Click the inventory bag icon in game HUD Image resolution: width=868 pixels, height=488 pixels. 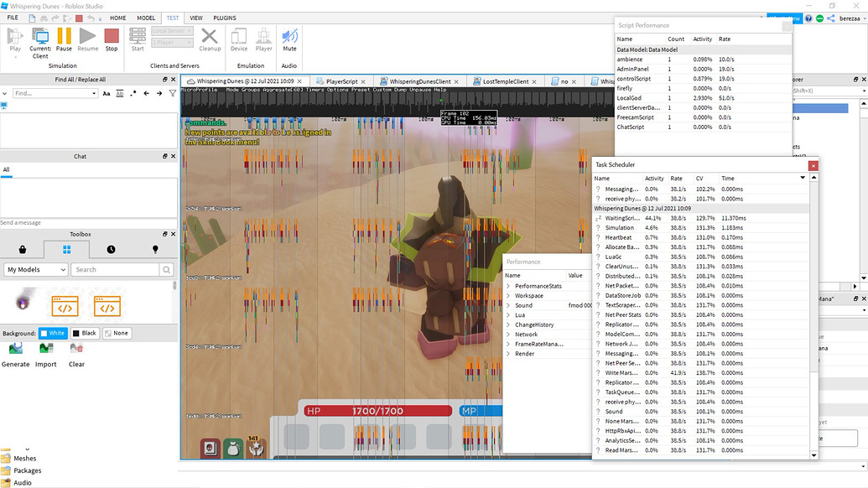click(233, 448)
